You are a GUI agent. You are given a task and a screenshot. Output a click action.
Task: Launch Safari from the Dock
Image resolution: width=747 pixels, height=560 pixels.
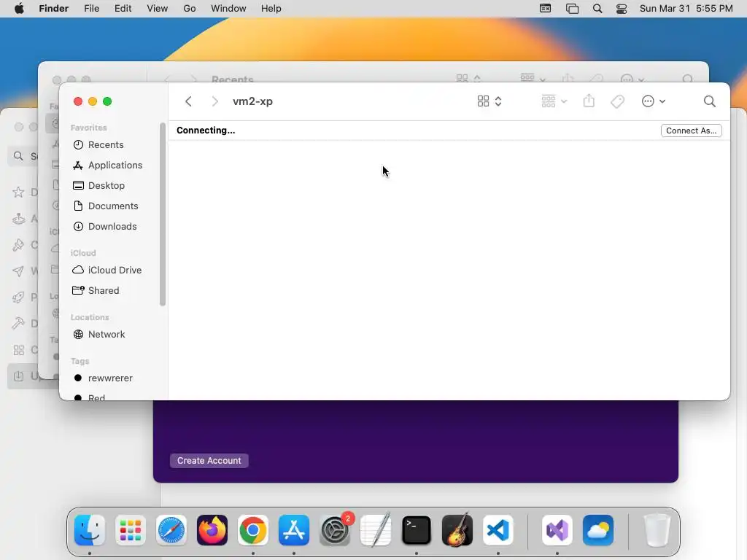click(171, 530)
